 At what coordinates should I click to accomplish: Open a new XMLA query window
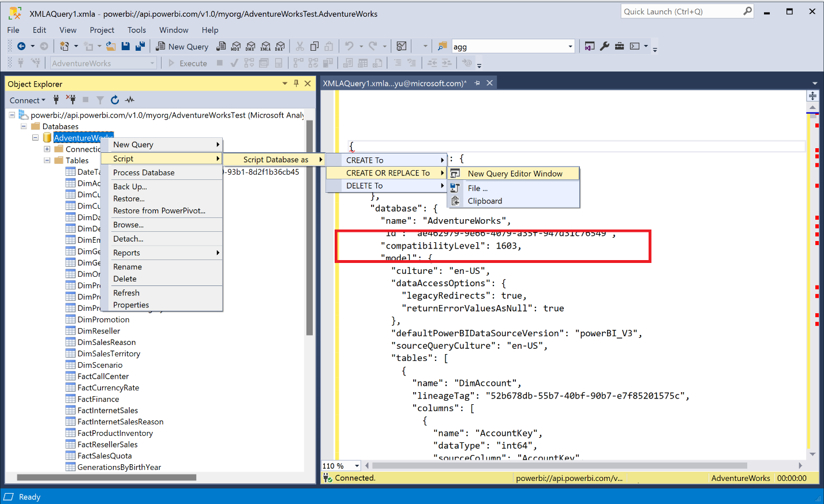265,46
